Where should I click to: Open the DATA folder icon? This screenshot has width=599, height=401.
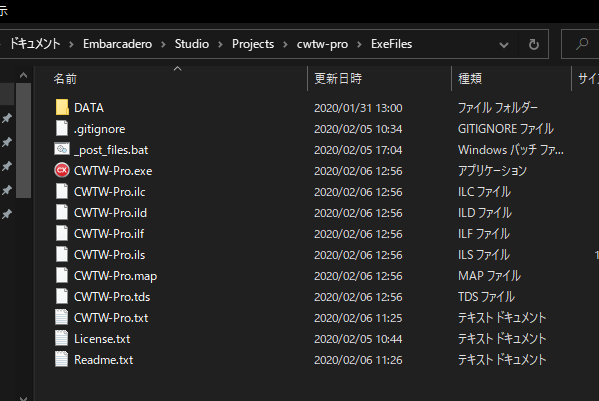[x=62, y=107]
